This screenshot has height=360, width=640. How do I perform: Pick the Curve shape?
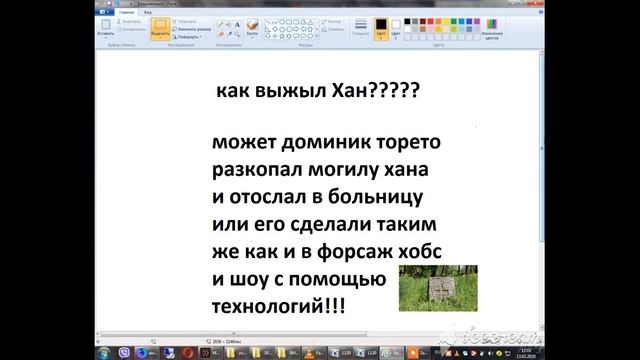[275, 22]
